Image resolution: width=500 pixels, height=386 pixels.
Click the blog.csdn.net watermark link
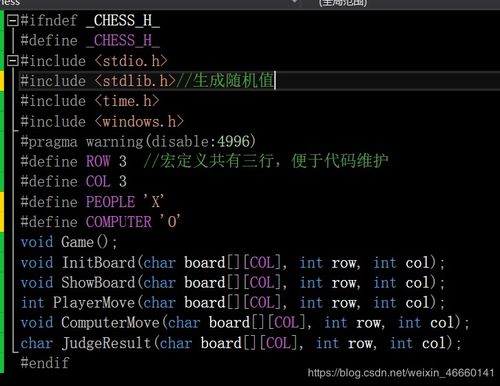(401, 373)
